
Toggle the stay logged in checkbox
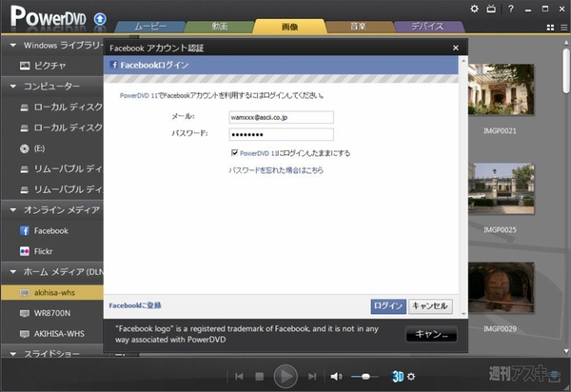click(234, 152)
